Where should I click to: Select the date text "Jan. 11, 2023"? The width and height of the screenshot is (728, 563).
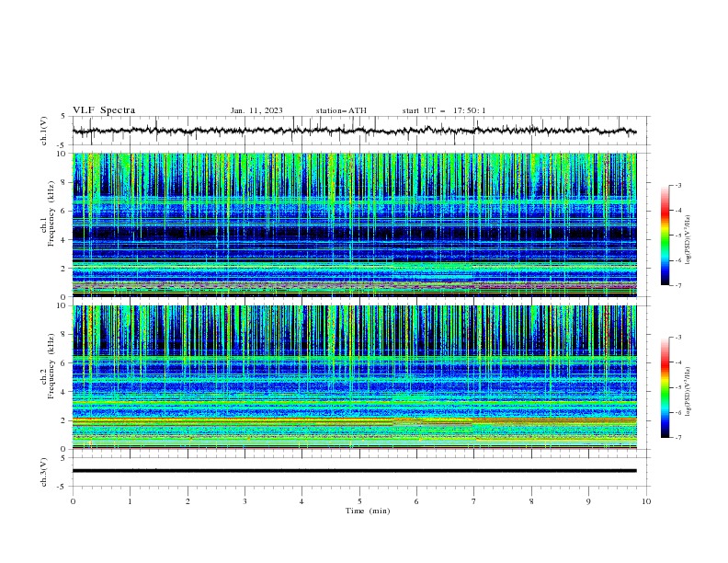(x=256, y=110)
